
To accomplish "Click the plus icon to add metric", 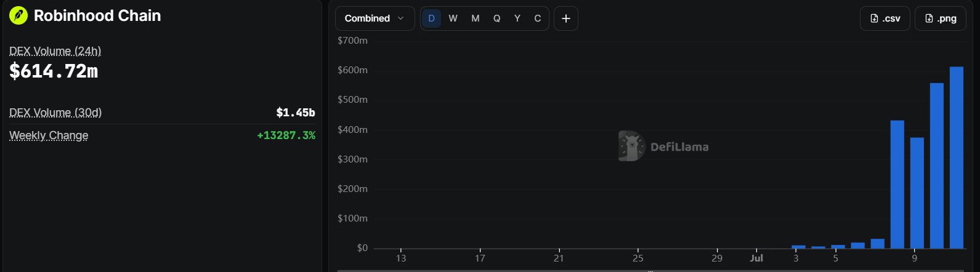I will (566, 18).
